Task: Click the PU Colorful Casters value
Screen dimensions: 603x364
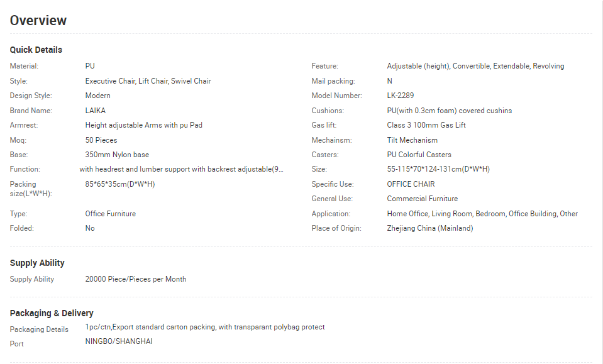Action: [419, 155]
